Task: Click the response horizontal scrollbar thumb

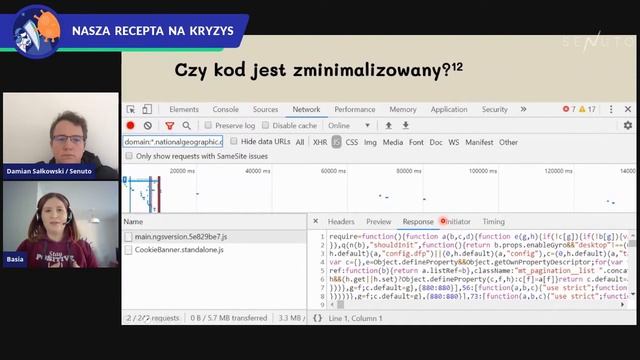Action: coord(340,305)
